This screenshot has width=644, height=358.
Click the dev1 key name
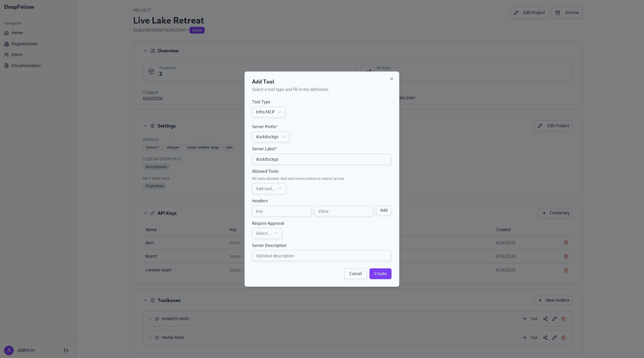pos(149,243)
